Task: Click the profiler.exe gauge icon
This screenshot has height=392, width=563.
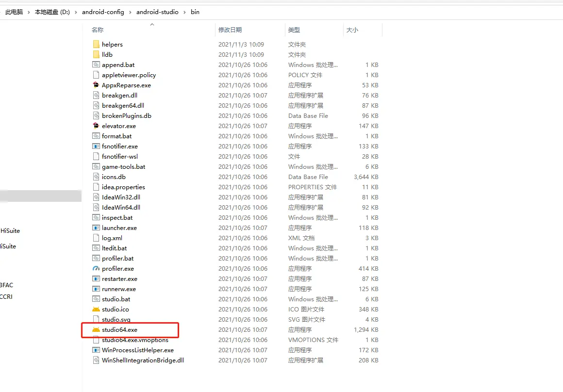Action: click(96, 269)
